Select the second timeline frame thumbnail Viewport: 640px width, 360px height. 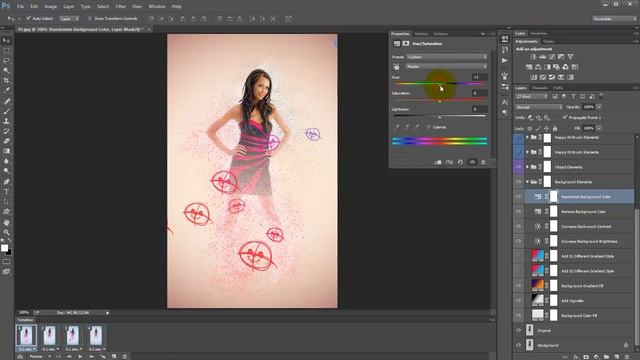[x=49, y=335]
